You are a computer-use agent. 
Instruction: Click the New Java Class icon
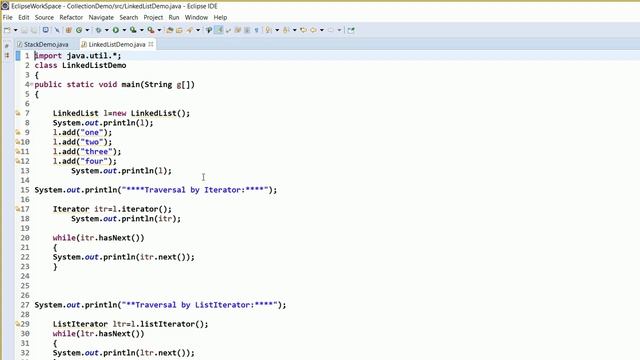pyautogui.click(x=79, y=30)
